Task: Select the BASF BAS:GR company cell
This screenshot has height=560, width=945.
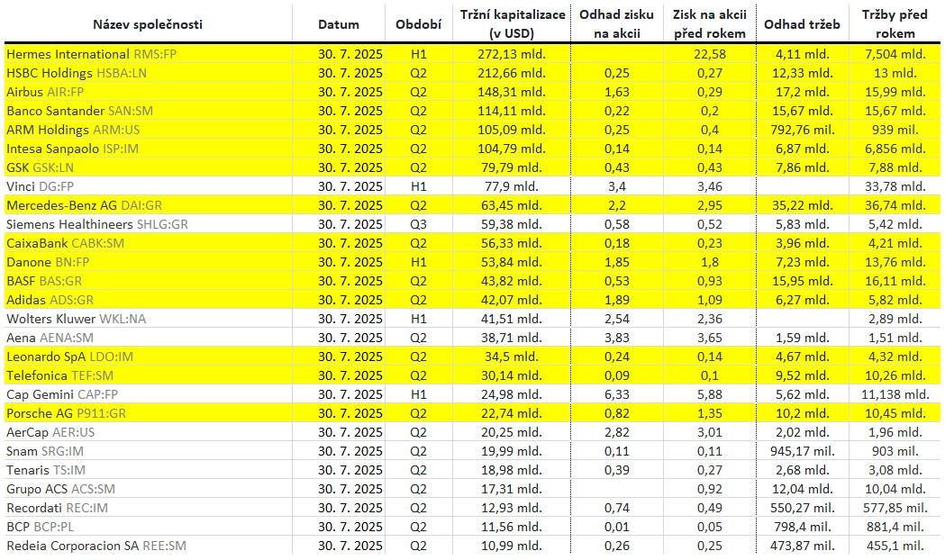Action: pyautogui.click(x=149, y=281)
